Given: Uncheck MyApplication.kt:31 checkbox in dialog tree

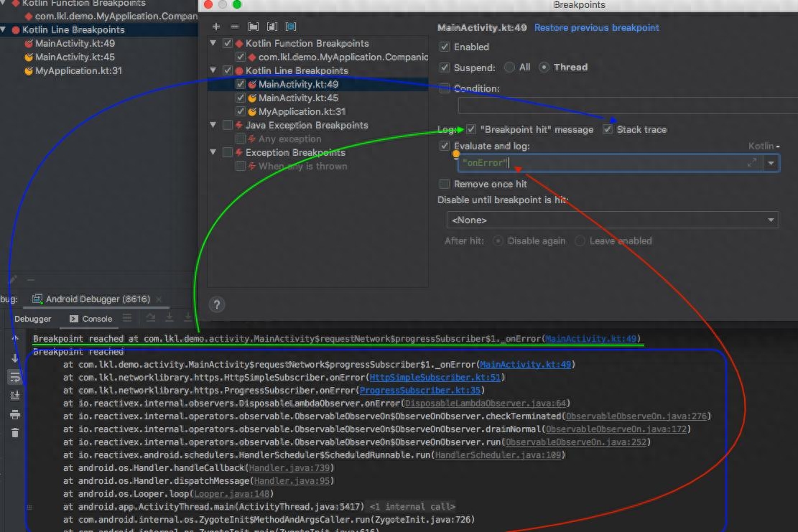Looking at the screenshot, I should tap(240, 111).
